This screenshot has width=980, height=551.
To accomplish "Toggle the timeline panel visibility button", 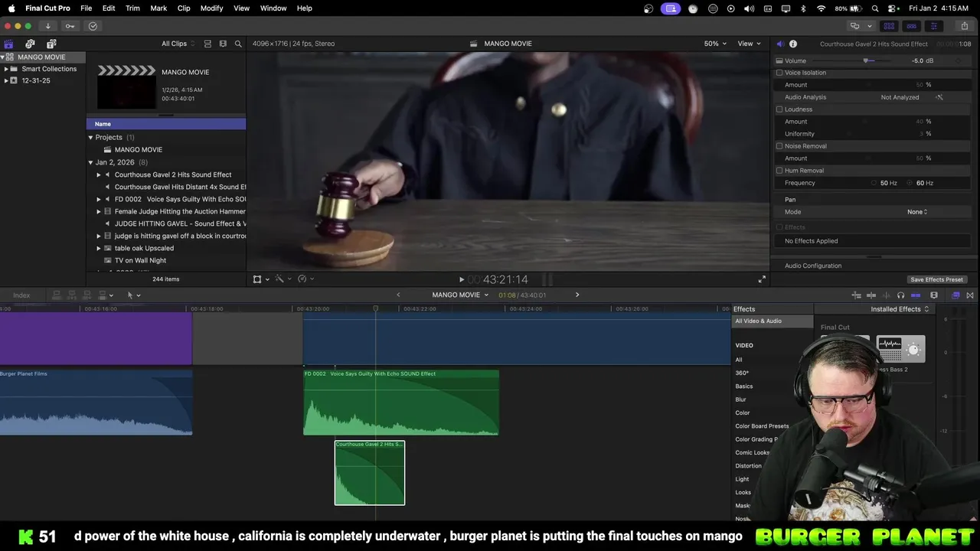I will (911, 26).
